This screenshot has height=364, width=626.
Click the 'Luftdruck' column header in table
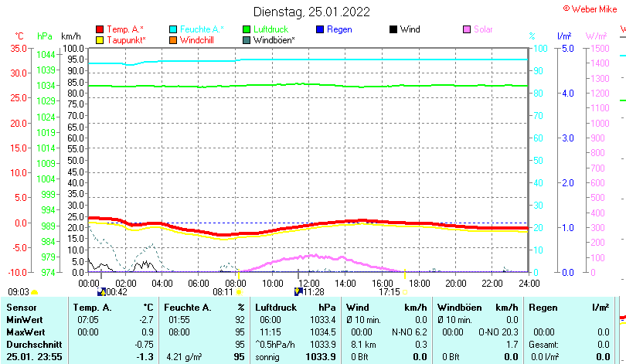tap(276, 308)
